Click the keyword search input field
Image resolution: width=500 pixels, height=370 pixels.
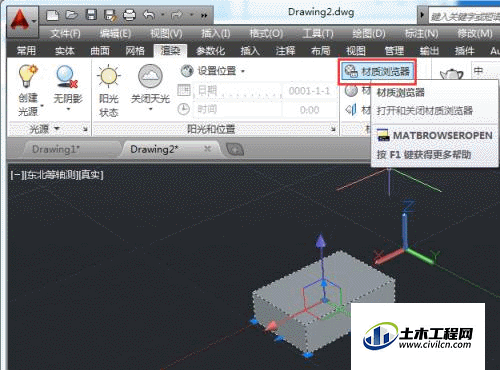(x=464, y=16)
